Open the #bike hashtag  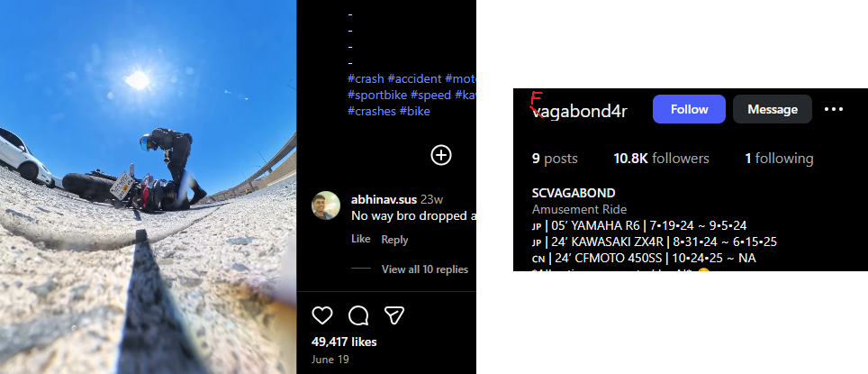click(414, 111)
